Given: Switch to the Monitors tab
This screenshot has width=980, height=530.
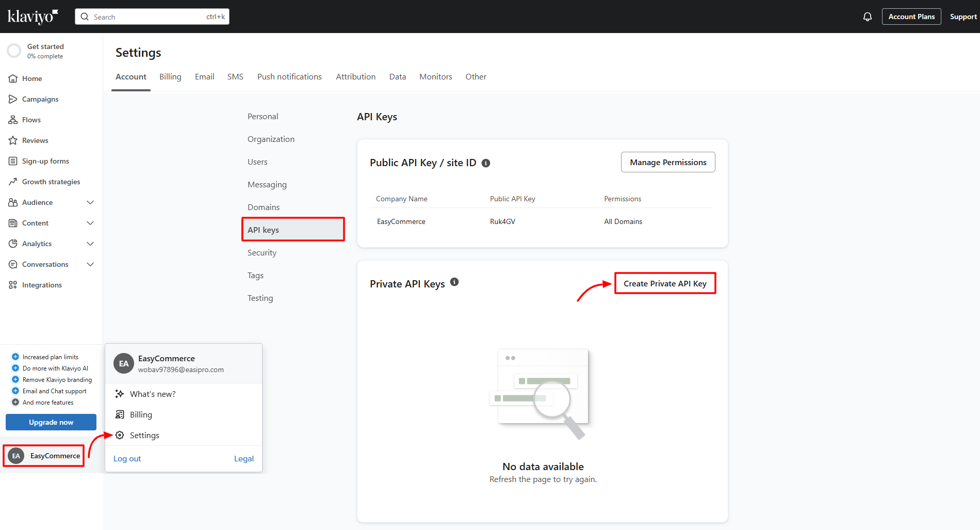Looking at the screenshot, I should pyautogui.click(x=436, y=76).
